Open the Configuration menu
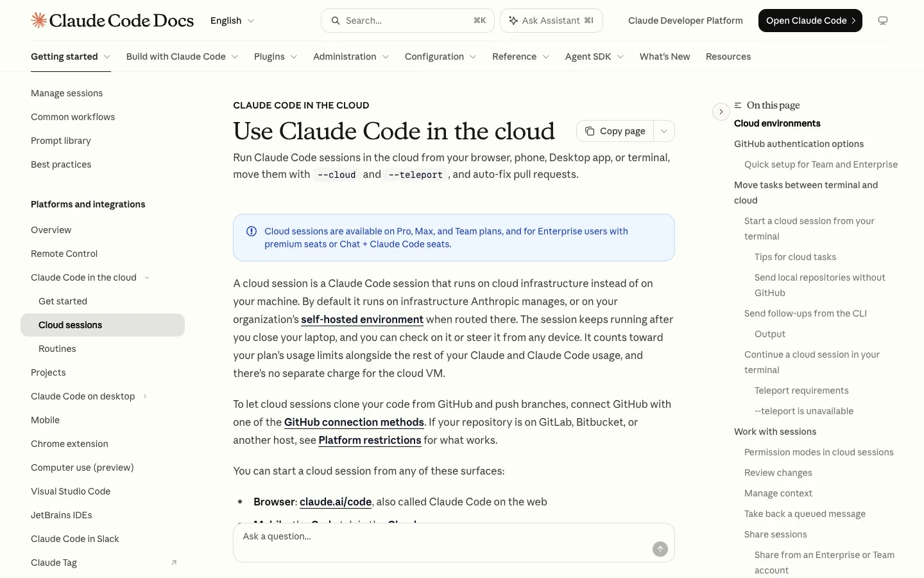 441,57
